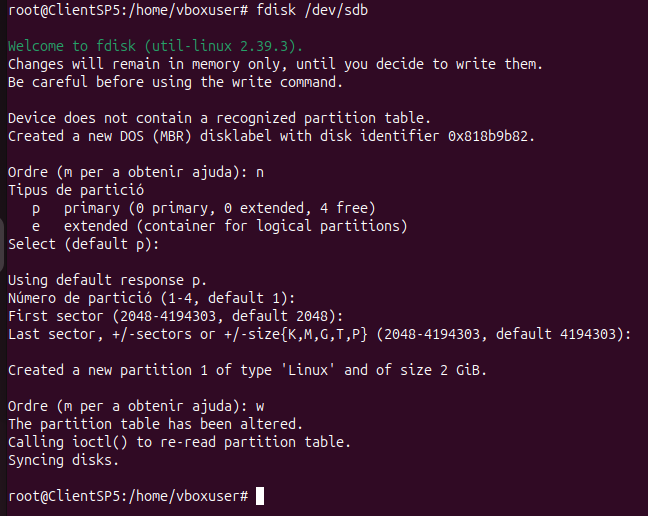This screenshot has height=516, width=648.
Task: Click the 'Tipus de partició' heading
Action: click(76, 190)
